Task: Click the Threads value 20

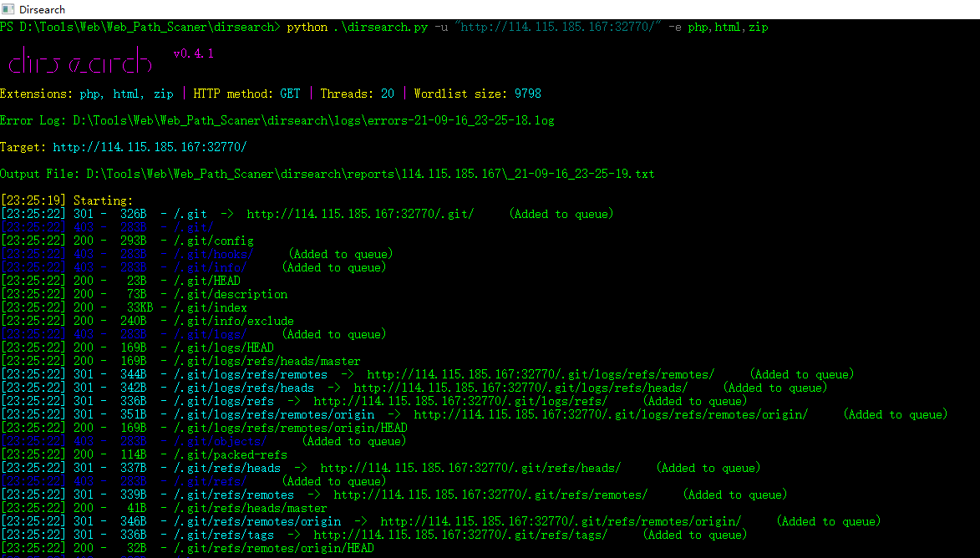Action: click(388, 94)
